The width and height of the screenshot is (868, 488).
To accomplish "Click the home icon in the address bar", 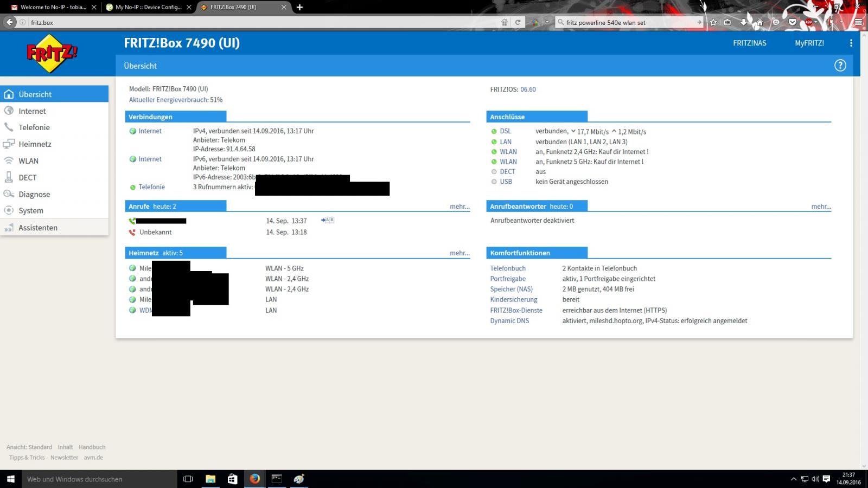I will click(504, 22).
